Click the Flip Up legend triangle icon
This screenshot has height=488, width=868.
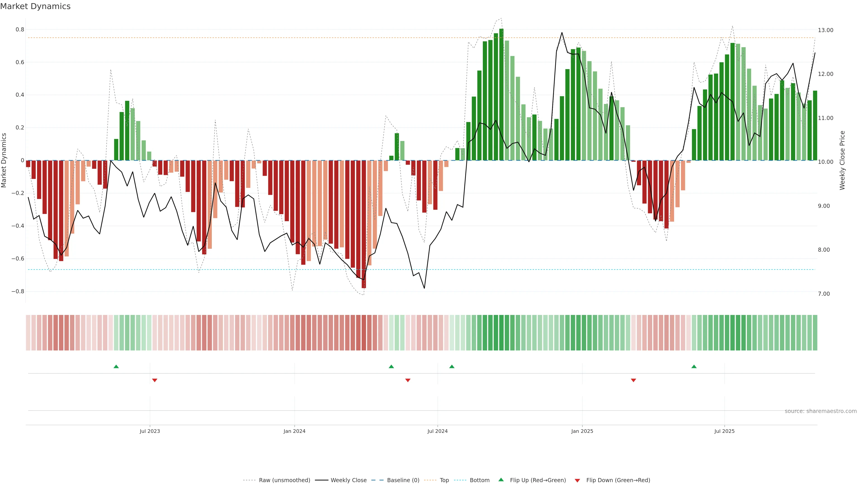click(x=501, y=480)
